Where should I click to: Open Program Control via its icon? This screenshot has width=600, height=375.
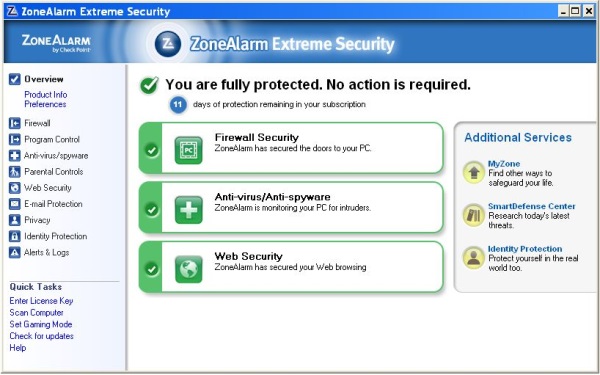tap(15, 139)
